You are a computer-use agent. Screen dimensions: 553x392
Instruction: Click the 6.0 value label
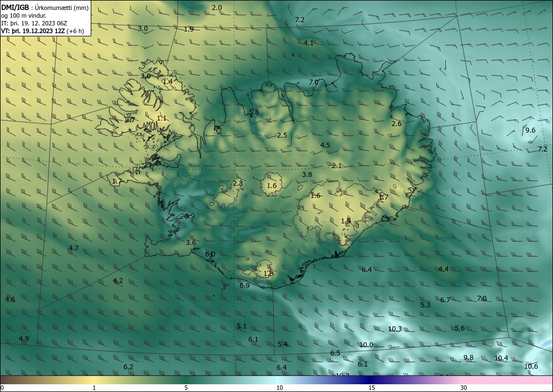pyautogui.click(x=210, y=254)
